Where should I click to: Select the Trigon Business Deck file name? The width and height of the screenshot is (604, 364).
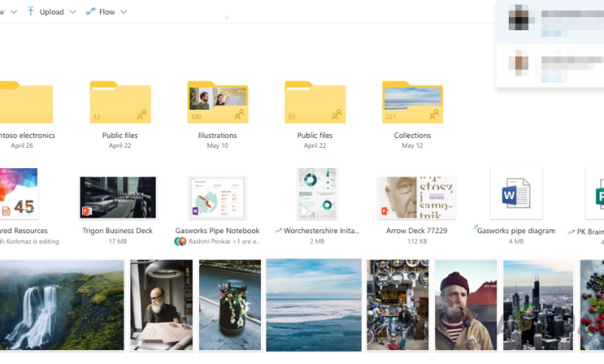coord(118,231)
